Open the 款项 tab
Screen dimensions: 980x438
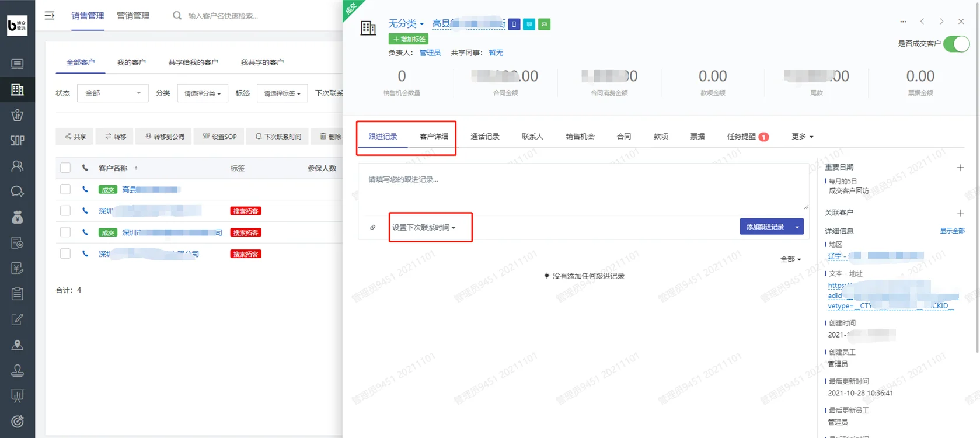661,137
